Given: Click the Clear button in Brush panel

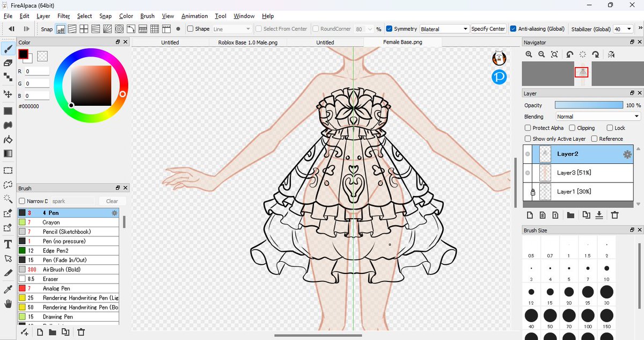Looking at the screenshot, I should [x=112, y=201].
